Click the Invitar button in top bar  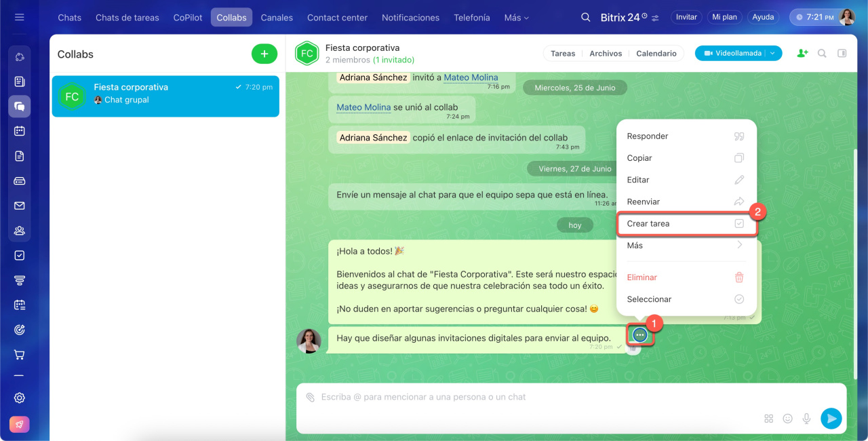click(686, 17)
